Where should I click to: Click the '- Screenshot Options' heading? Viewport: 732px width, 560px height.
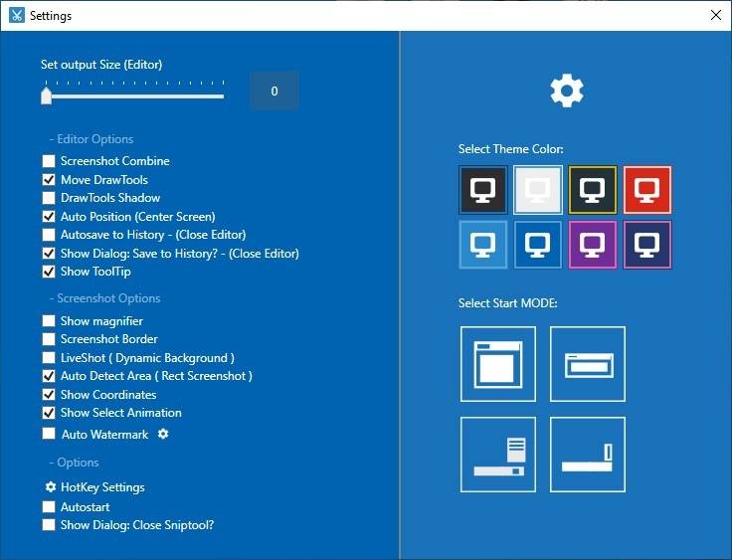[105, 298]
